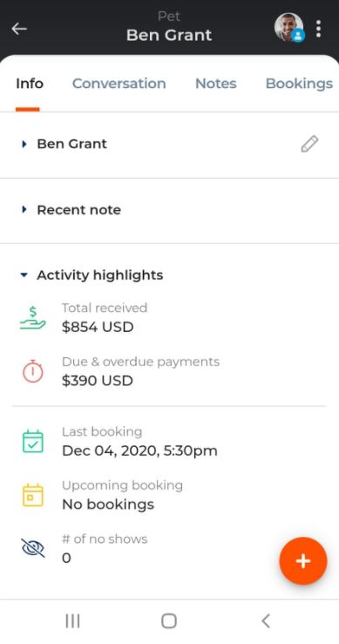
Task: Tap the Upcoming booking calendar icon
Action: click(32, 495)
